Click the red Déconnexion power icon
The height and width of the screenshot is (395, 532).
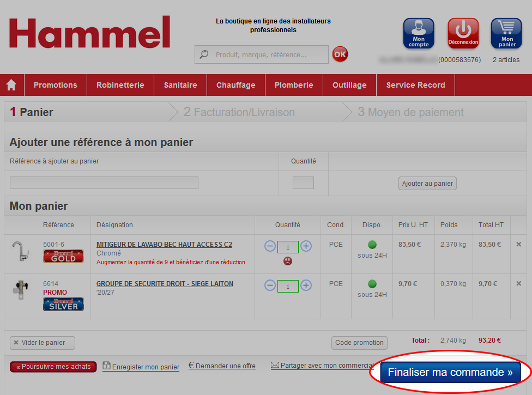tap(463, 33)
